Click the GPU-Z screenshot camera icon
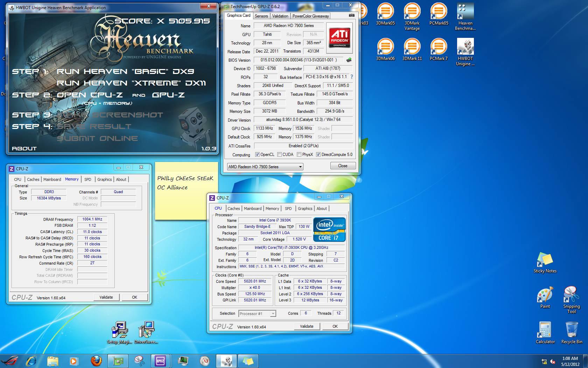The image size is (588, 368). click(x=352, y=15)
